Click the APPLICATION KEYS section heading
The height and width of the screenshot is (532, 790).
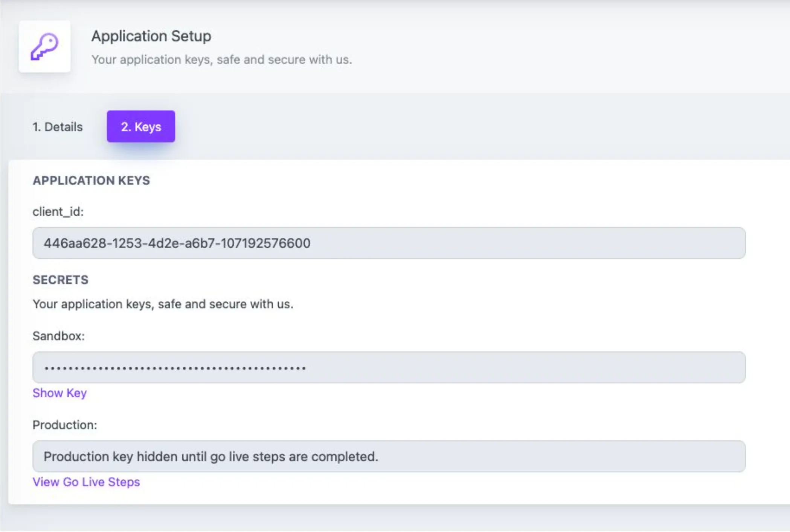(91, 180)
